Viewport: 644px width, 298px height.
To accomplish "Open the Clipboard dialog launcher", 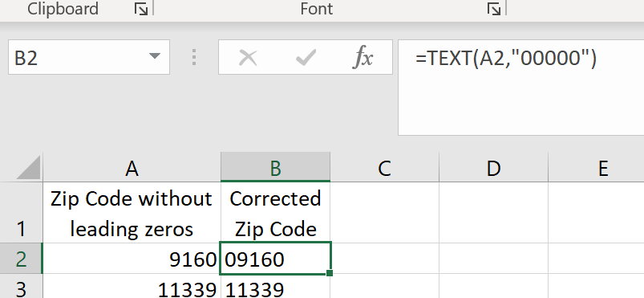I will pos(141,9).
